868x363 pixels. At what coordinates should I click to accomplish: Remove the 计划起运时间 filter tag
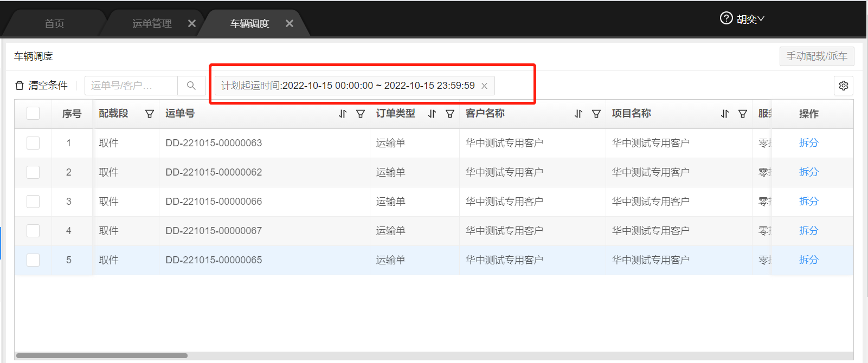pos(485,86)
